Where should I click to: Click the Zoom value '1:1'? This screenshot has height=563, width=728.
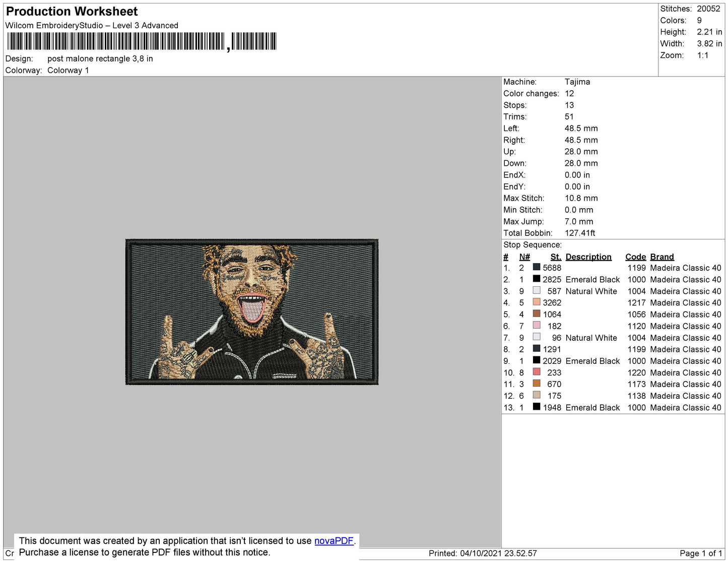click(703, 55)
